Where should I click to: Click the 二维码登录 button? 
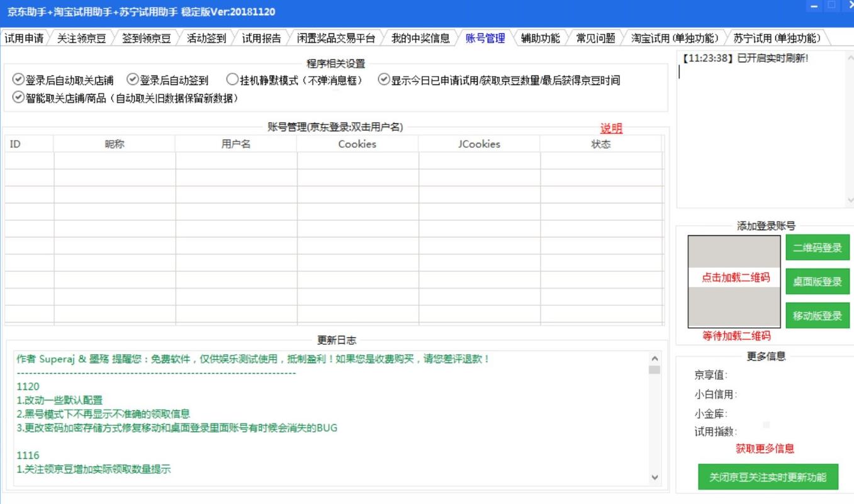[817, 247]
